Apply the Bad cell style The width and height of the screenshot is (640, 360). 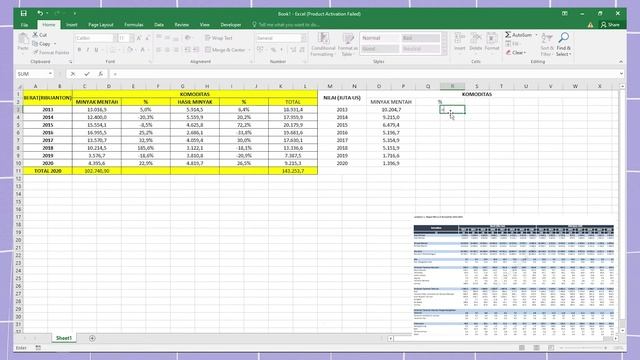pos(420,38)
